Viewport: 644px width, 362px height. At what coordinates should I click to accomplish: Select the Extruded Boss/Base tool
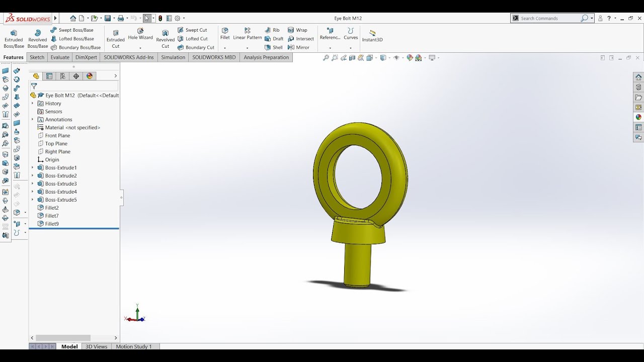pyautogui.click(x=14, y=39)
